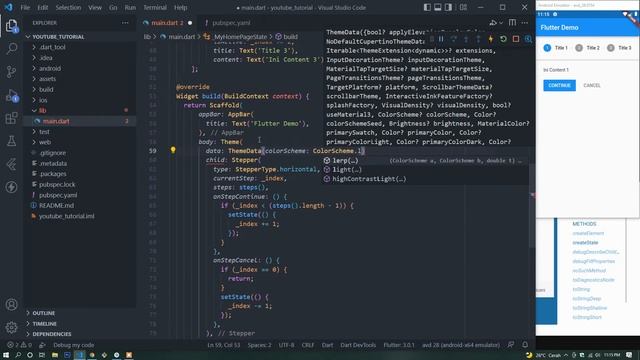
Task: Open the Help menu
Action: pos(180,7)
